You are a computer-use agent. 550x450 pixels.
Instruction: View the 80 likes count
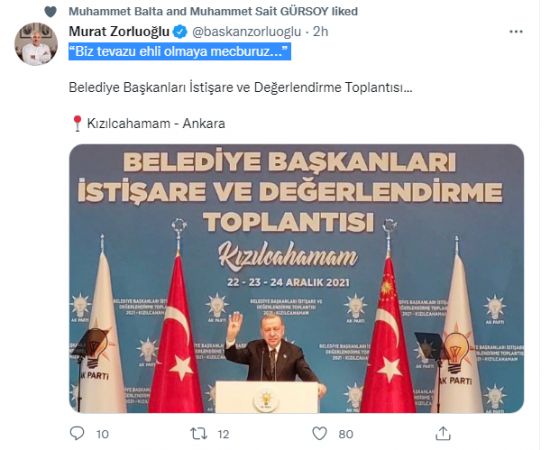click(346, 434)
